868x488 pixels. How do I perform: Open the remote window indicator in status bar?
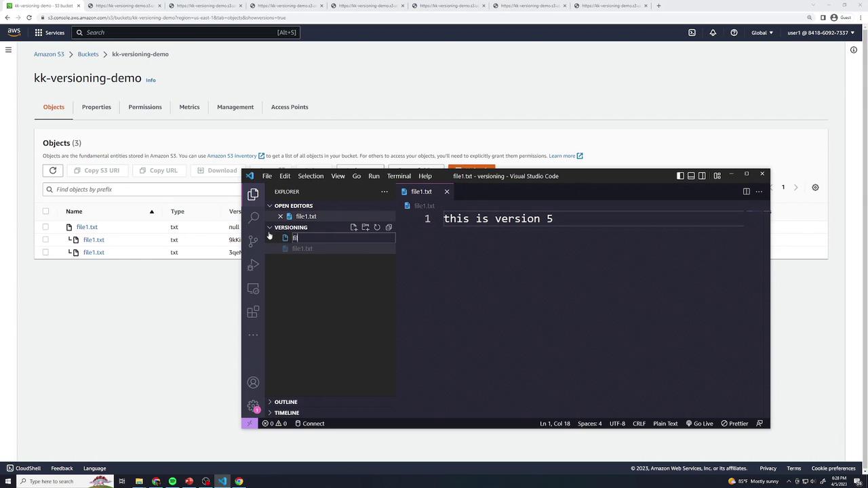pyautogui.click(x=249, y=424)
